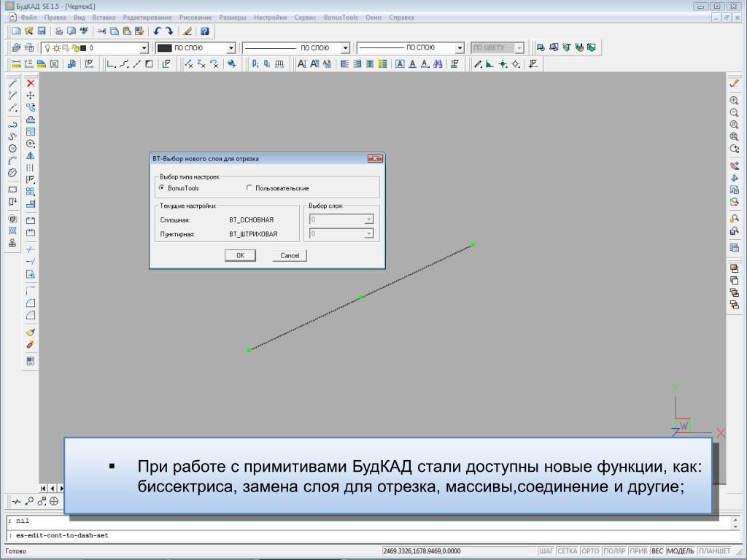Toggle ПРИВ object snap in status bar
Image resolution: width=747 pixels, height=560 pixels.
click(638, 551)
